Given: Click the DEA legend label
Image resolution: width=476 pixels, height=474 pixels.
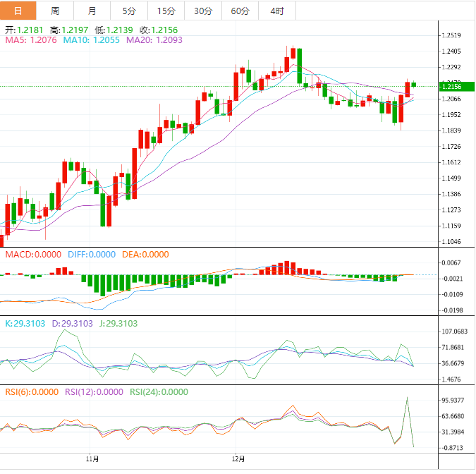Looking at the screenshot, I should (x=144, y=254).
